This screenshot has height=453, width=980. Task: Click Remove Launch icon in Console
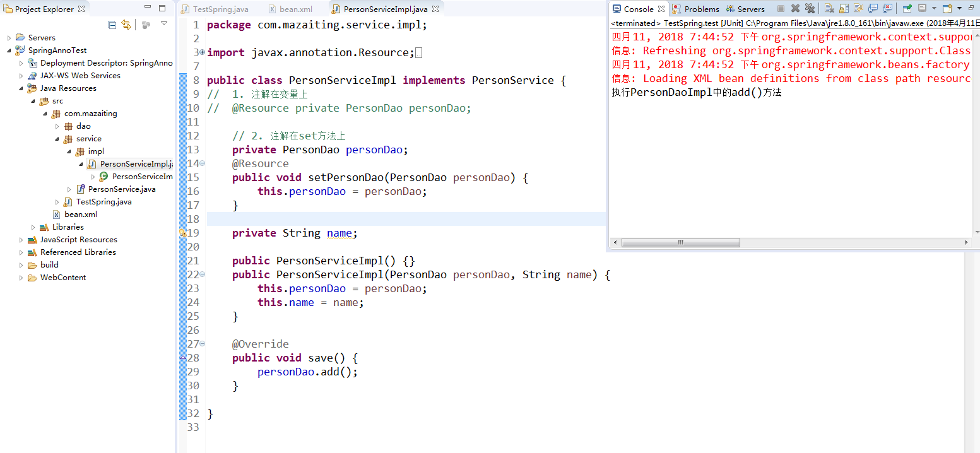pyautogui.click(x=796, y=9)
